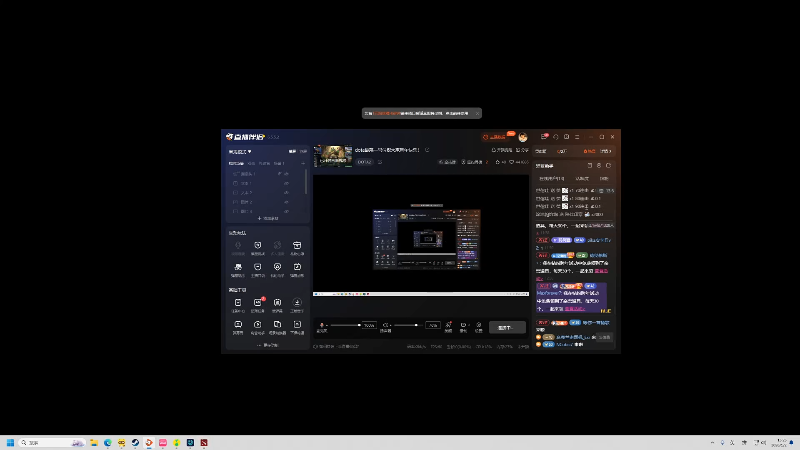This screenshot has width=800, height=450.
Task: Adjust the speaker volume slider
Action: (x=409, y=325)
